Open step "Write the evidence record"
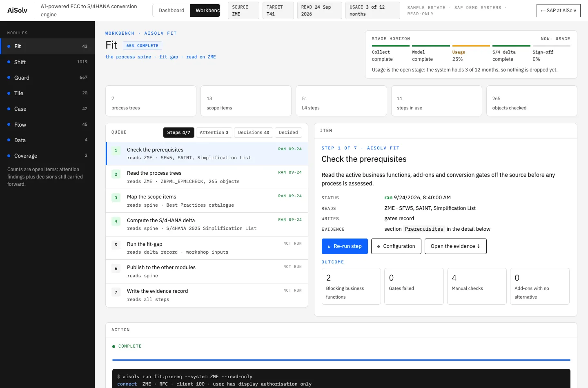588x388 pixels. coord(207,295)
